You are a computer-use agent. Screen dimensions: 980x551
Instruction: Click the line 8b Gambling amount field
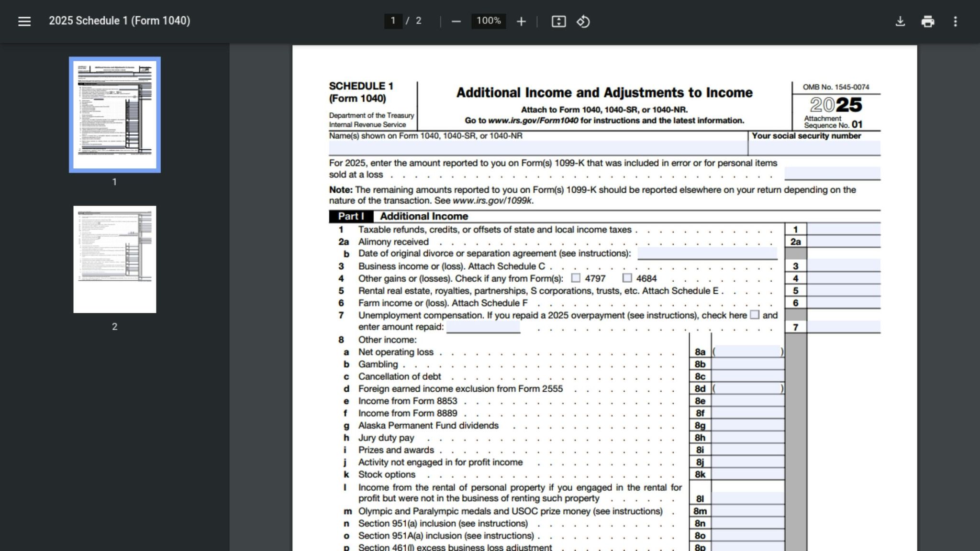pos(747,364)
